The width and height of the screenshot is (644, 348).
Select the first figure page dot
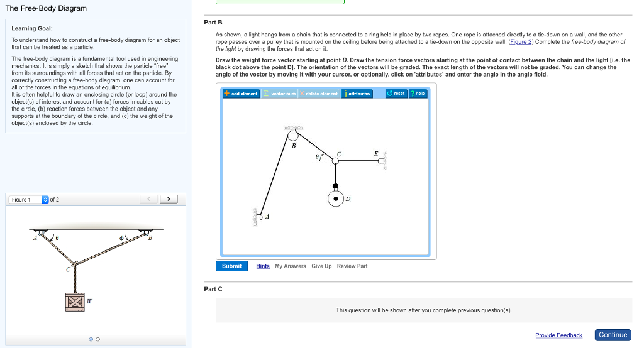(91, 340)
